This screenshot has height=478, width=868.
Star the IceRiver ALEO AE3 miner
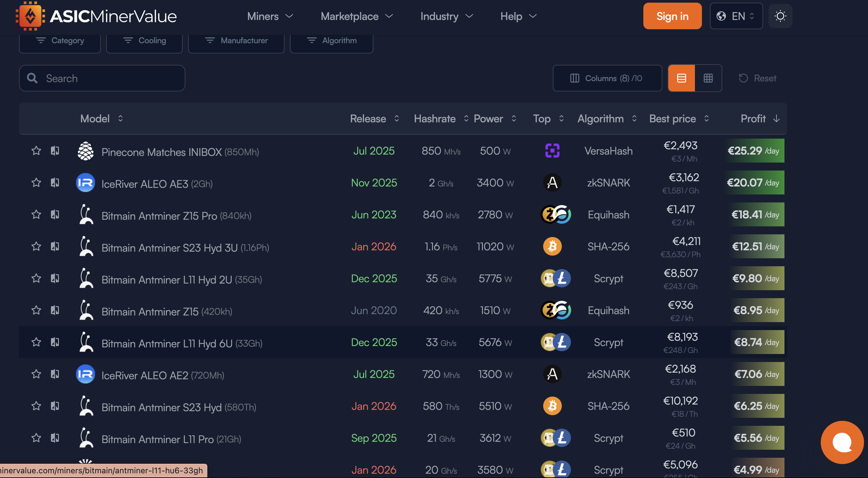click(36, 182)
